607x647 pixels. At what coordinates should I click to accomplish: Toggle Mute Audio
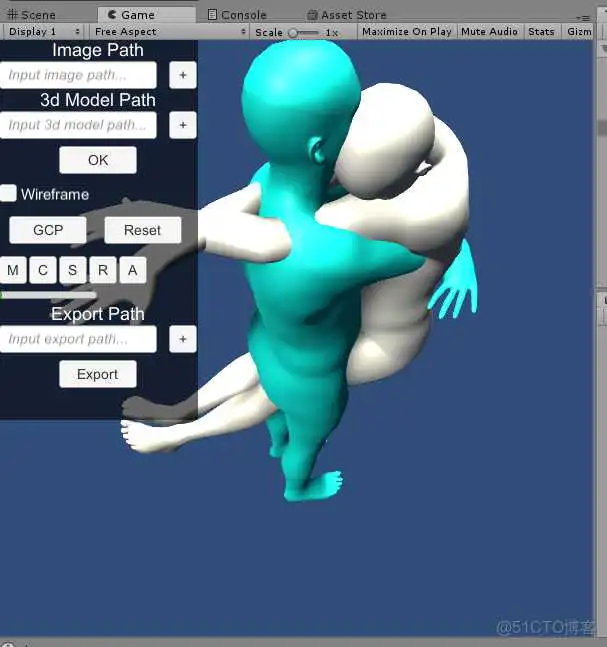click(489, 32)
